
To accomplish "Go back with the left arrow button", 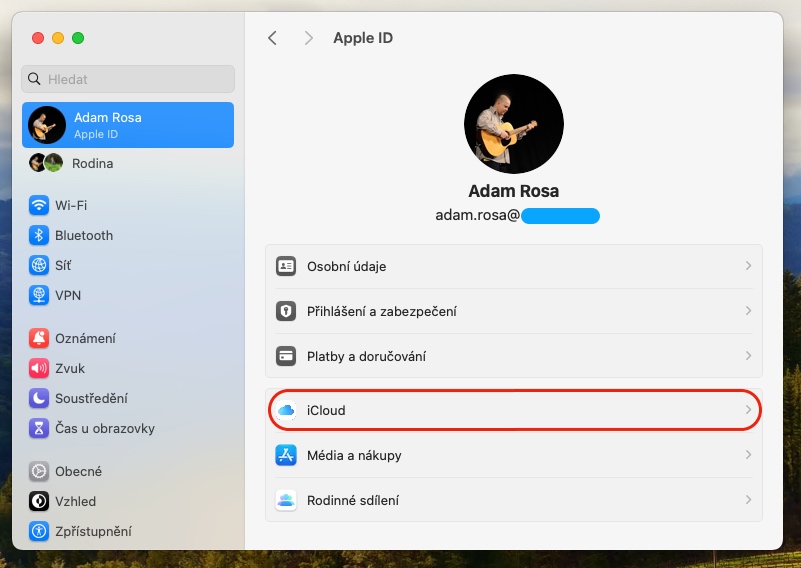I will coord(272,38).
